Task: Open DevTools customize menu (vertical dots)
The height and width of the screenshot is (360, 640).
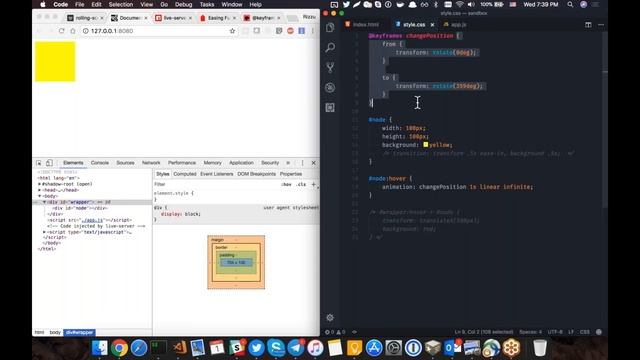Action: 302,163
